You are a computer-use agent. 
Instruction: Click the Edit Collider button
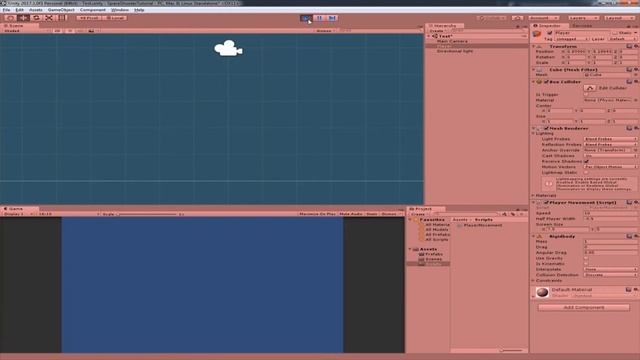(x=590, y=88)
